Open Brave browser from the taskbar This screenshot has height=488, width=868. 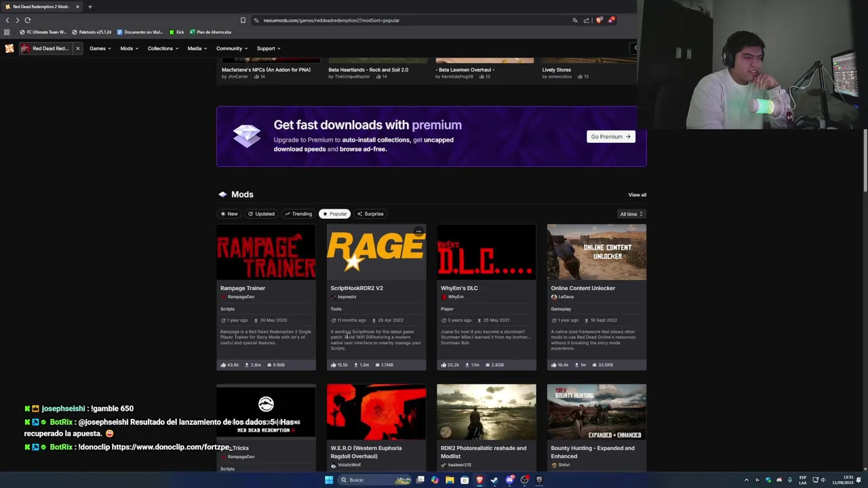coord(479,480)
